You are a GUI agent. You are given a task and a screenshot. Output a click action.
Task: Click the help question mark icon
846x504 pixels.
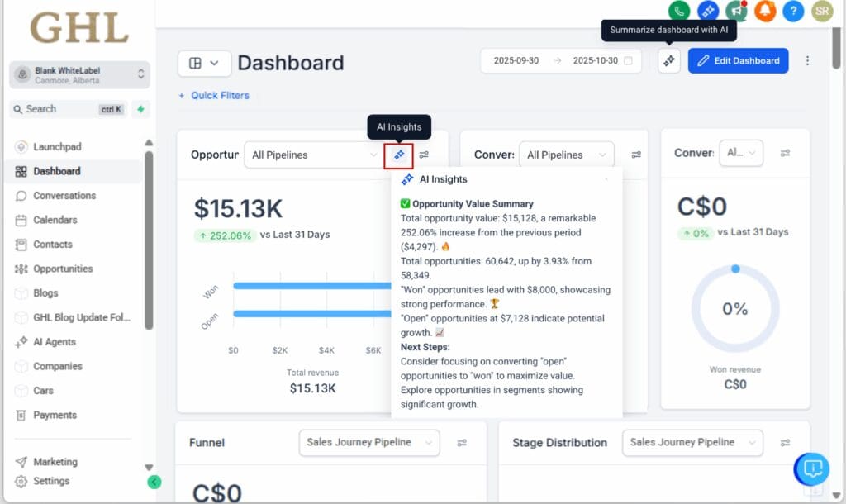[792, 12]
